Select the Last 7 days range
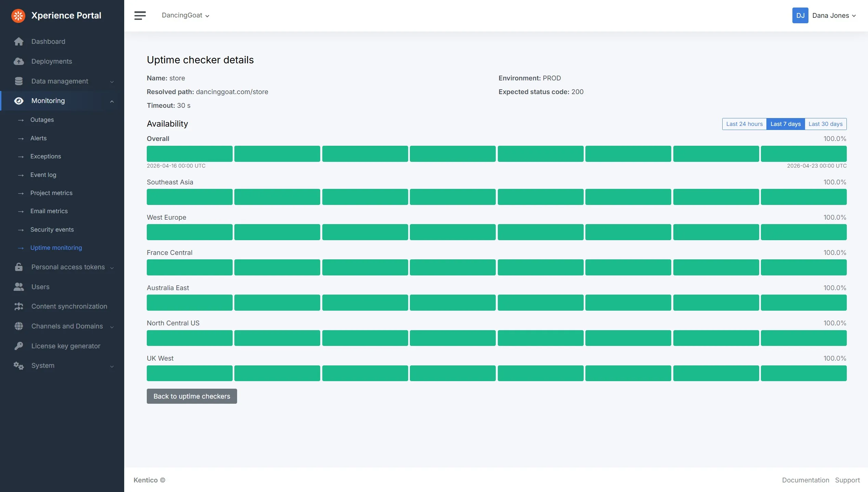 pyautogui.click(x=785, y=124)
